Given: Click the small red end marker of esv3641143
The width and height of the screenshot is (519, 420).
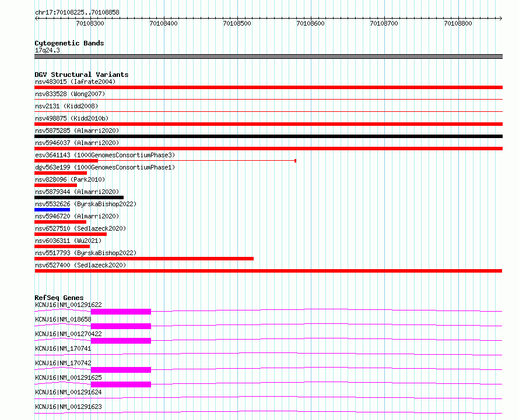Looking at the screenshot, I should (295, 161).
